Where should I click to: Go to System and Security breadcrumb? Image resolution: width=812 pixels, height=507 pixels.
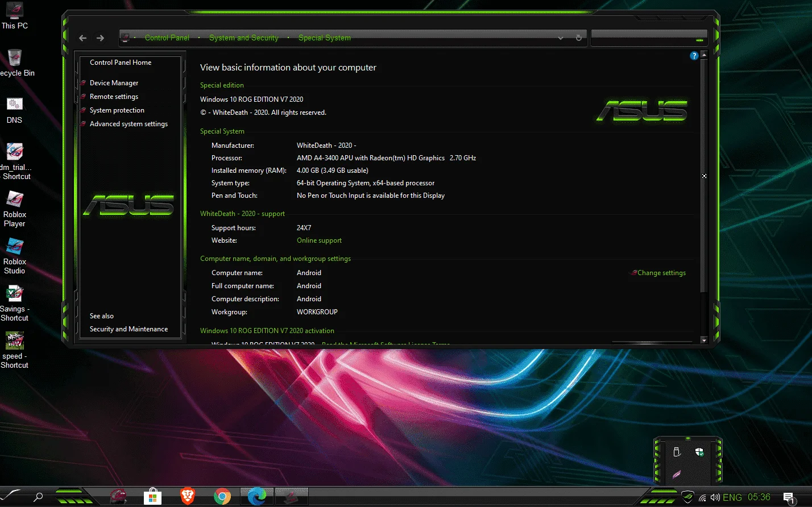click(244, 38)
